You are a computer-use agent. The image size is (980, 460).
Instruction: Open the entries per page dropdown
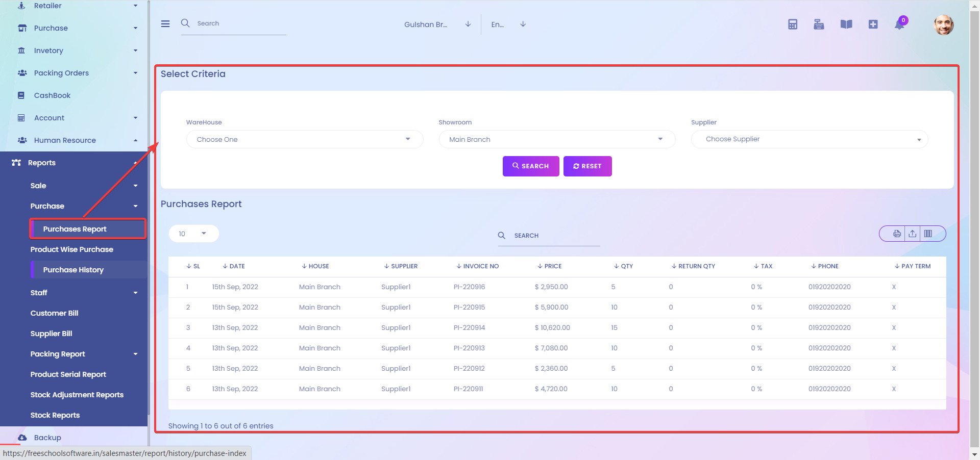[x=193, y=234]
